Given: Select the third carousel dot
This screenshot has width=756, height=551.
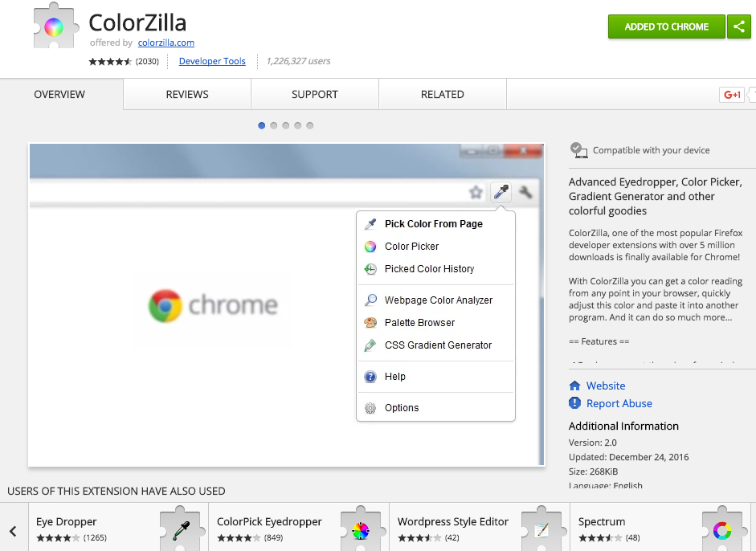Looking at the screenshot, I should pos(286,126).
